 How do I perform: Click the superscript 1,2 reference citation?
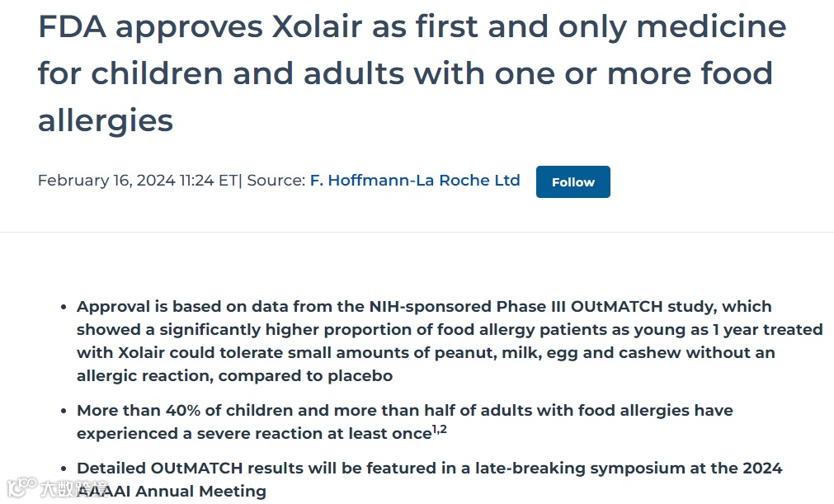coord(439,429)
